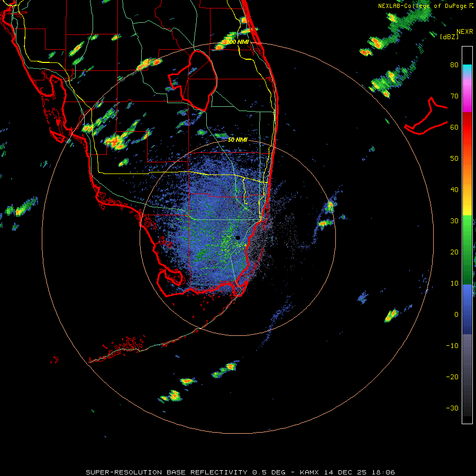Select the 60 value on the dBZ scale
The image size is (476, 476).
[x=454, y=127]
